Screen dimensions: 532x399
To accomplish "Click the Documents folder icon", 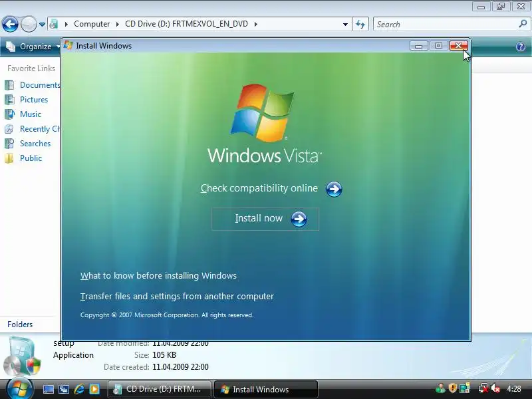I will pos(9,85).
